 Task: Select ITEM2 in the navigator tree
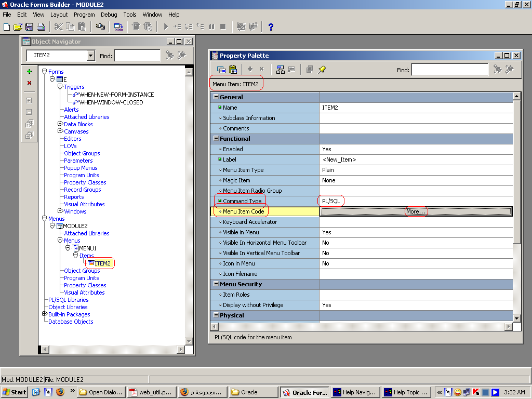coord(102,263)
